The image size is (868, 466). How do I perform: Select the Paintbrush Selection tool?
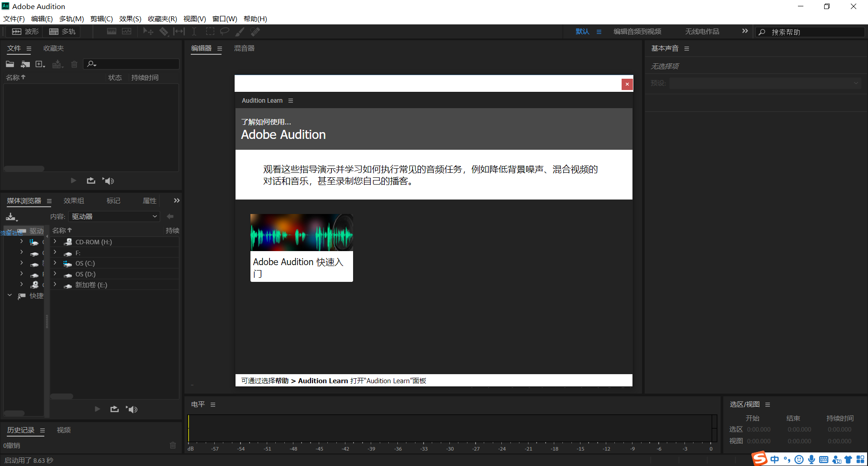coord(240,31)
